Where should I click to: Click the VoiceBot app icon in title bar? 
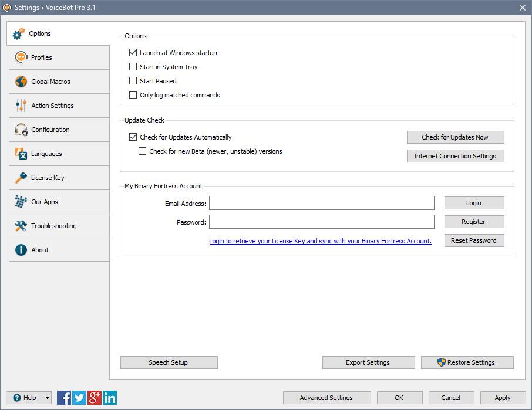coord(7,8)
